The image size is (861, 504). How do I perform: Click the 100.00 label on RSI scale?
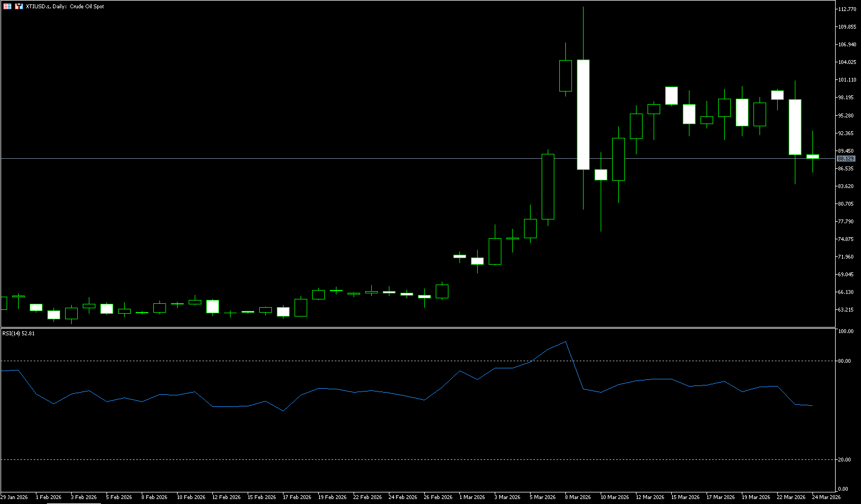[845, 331]
